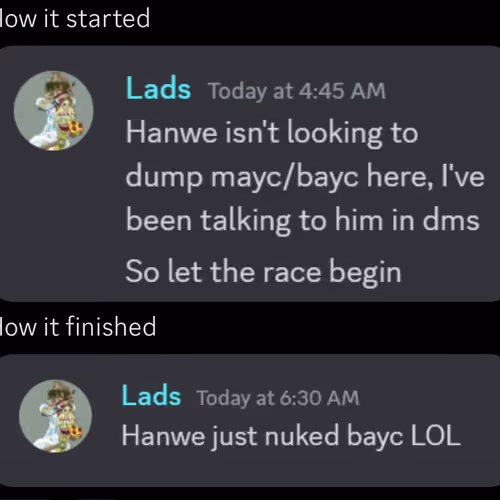Click 'Hanwe' in the 6:30 AM message
Image resolution: width=500 pixels, height=500 pixels.
163,435
